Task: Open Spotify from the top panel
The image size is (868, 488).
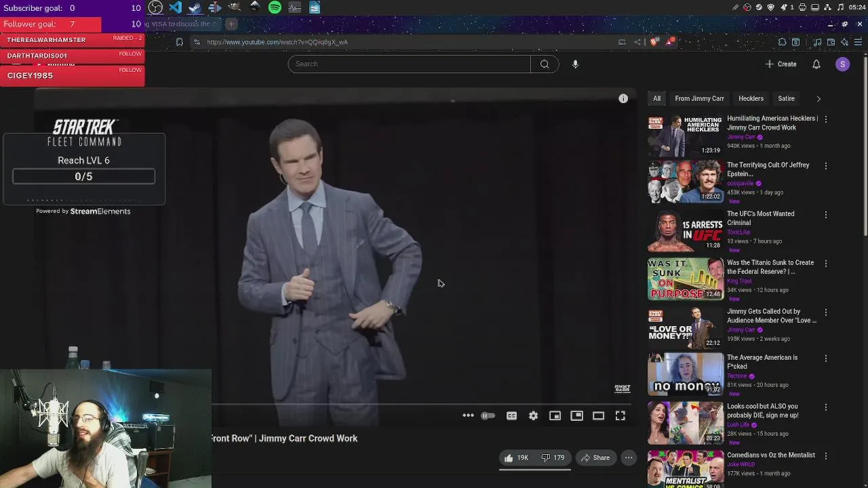Action: tap(275, 7)
